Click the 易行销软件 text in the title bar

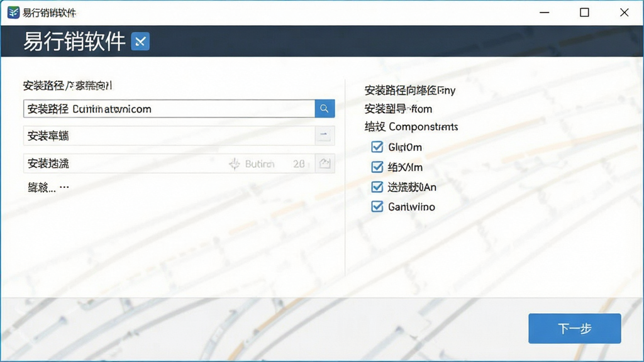point(49,13)
